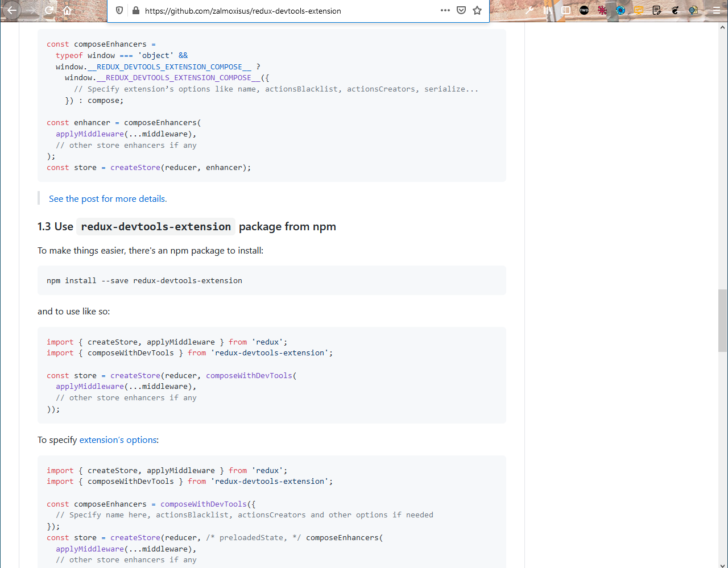The image size is (728, 568).
Task: Click the '}) : compose;' code line
Action: (x=94, y=100)
